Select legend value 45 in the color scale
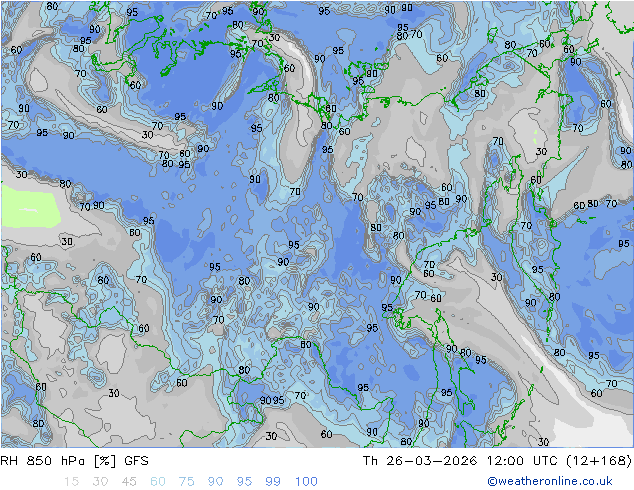The image size is (634, 490). click(x=129, y=481)
